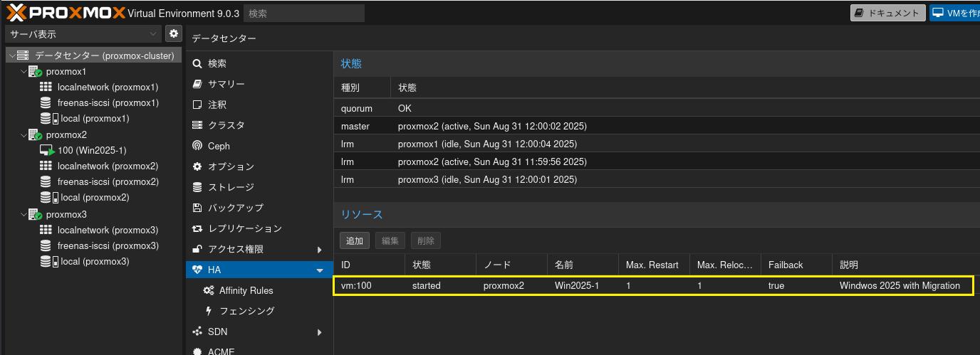Select local (proxmox2) in the tree

point(95,198)
